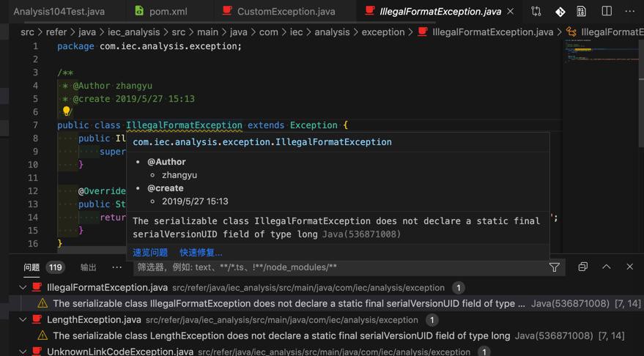Screen dimensions: 644x356
Task: Click the '速览问题' link in hover popup
Action: click(150, 253)
